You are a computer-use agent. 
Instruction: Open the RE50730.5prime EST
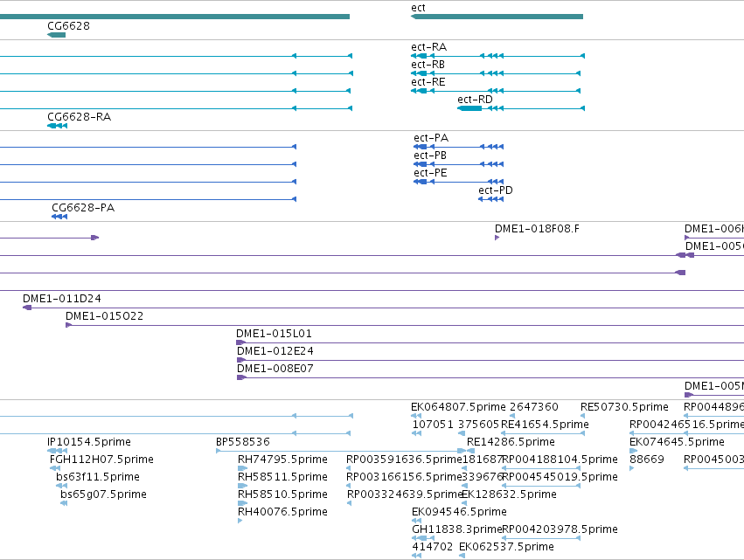coord(582,417)
